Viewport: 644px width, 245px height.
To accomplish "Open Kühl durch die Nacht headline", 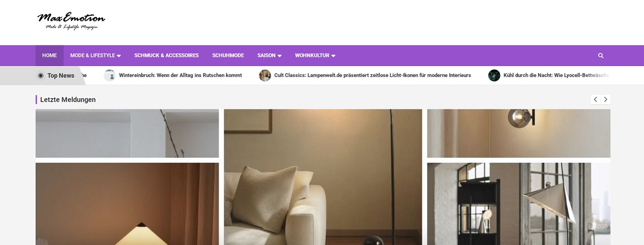I will pyautogui.click(x=556, y=76).
